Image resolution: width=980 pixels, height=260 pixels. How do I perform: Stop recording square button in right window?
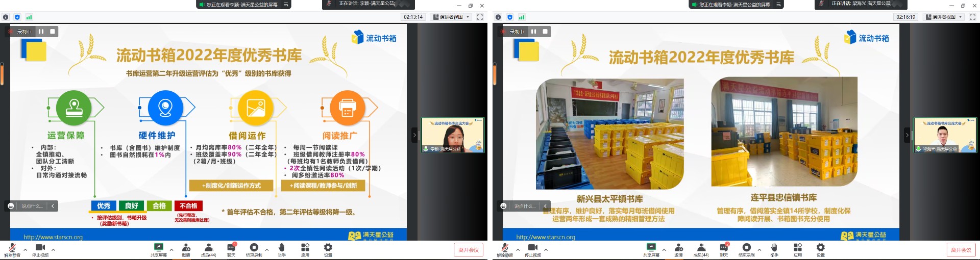tap(545, 31)
